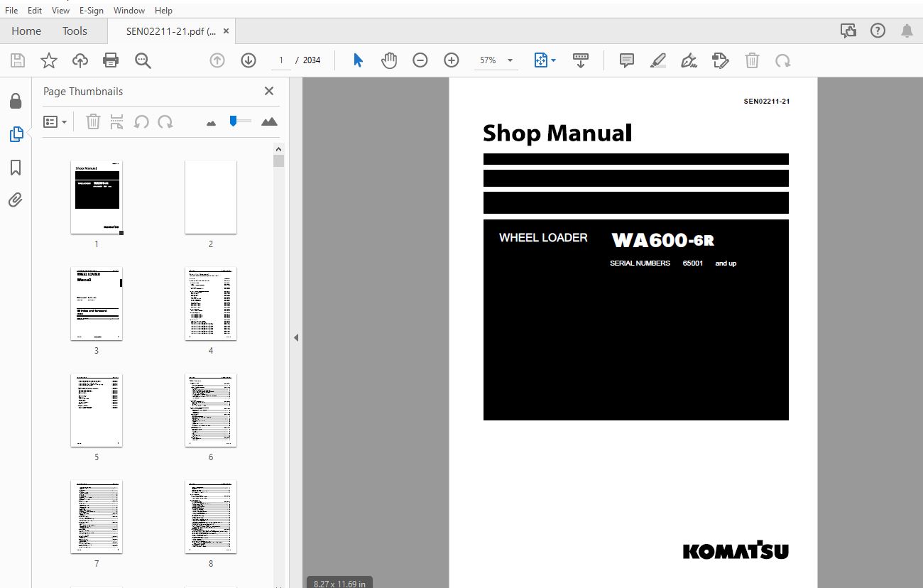
Task: View notifications with the bell icon
Action: click(907, 31)
